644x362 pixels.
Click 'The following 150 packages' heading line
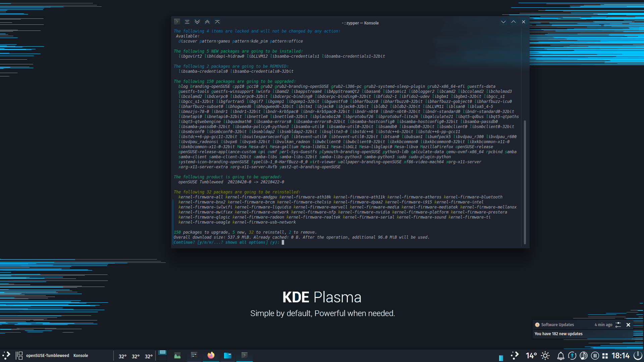pos(235,81)
